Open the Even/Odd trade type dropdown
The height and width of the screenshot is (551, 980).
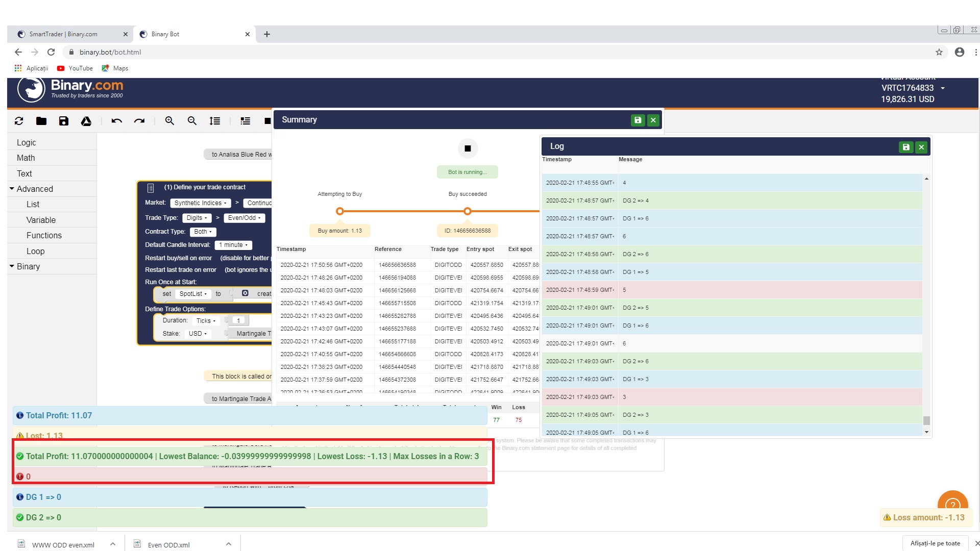click(x=244, y=217)
